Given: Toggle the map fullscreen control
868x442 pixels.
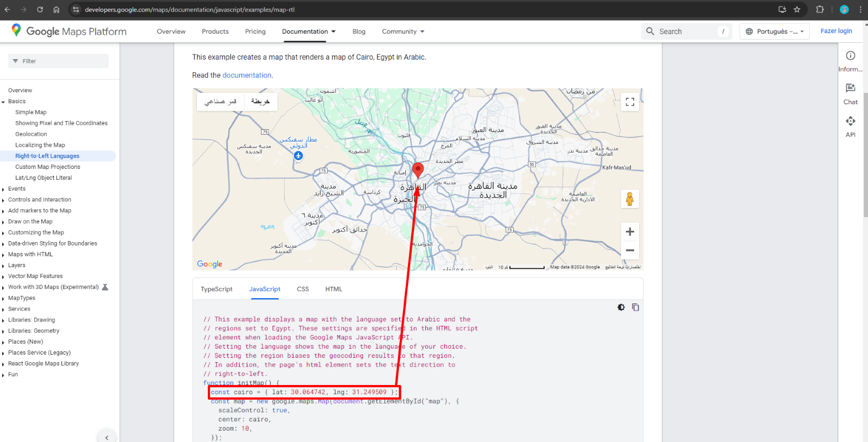Looking at the screenshot, I should click(630, 102).
